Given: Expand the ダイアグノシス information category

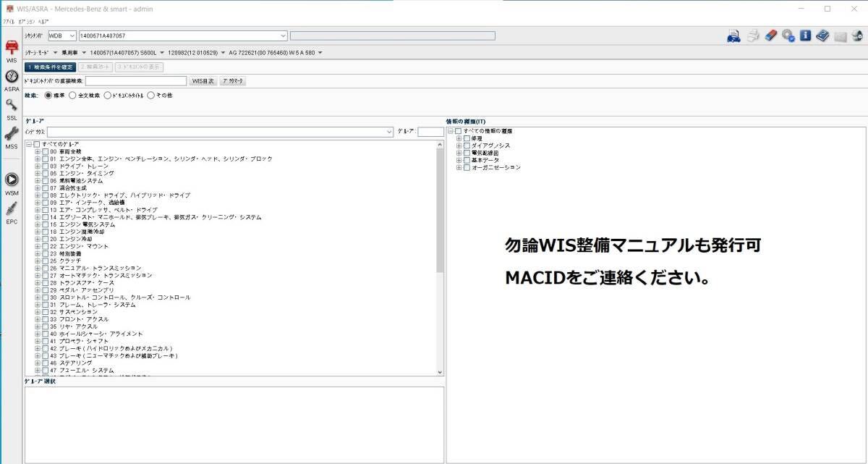Looking at the screenshot, I should tap(458, 144).
